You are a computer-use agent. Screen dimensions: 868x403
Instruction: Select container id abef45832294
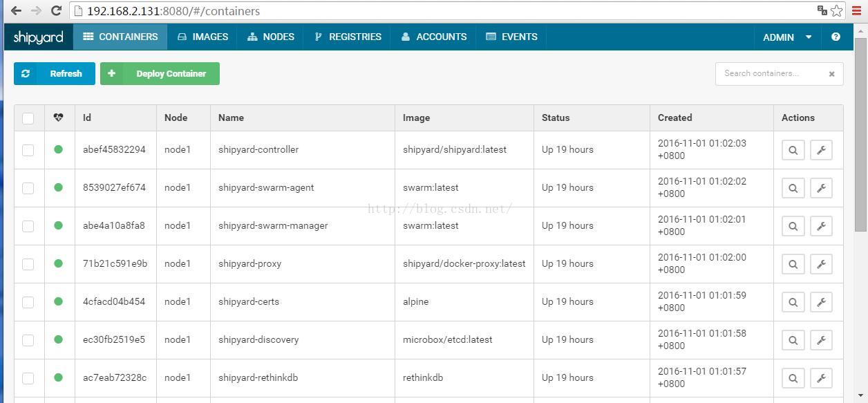(x=114, y=149)
